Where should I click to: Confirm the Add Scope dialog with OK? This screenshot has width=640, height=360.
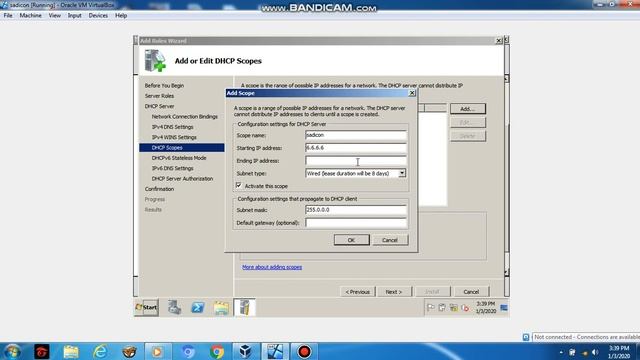[x=351, y=240]
